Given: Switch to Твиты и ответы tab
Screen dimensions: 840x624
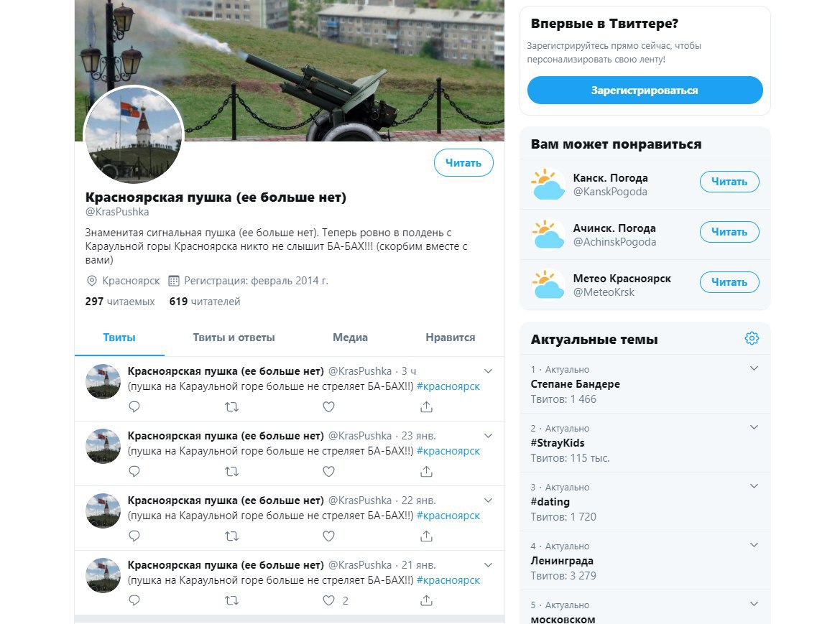Looking at the screenshot, I should pos(234,337).
